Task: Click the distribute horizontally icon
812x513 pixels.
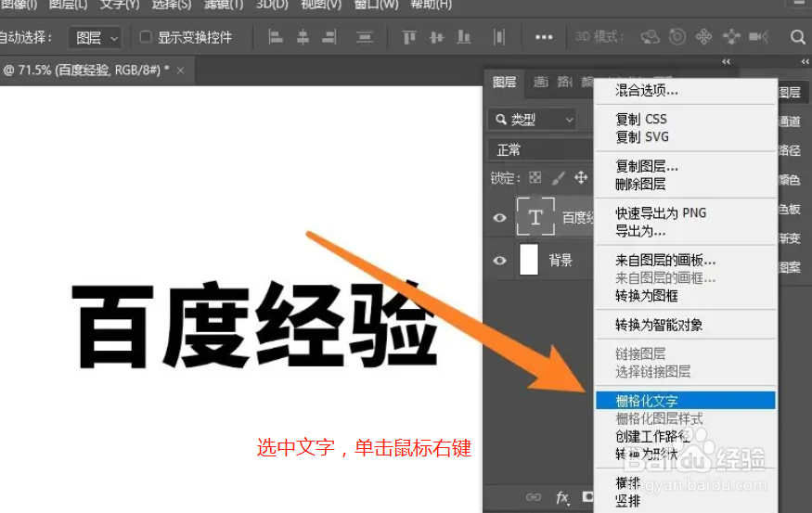Action: 499,37
